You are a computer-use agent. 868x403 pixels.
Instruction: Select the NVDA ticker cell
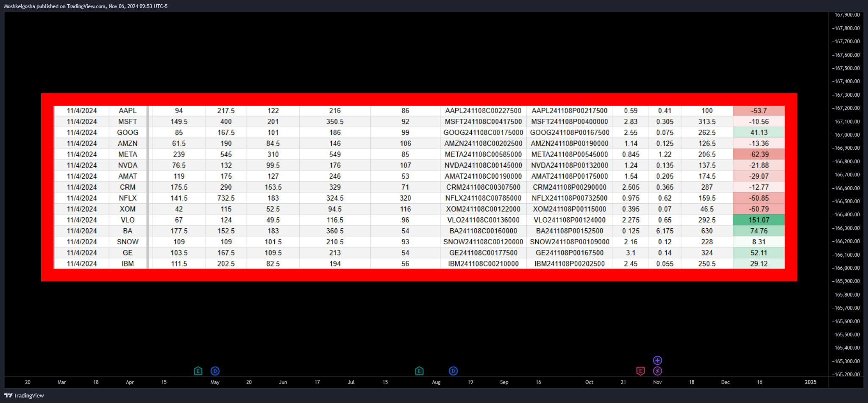(x=128, y=165)
